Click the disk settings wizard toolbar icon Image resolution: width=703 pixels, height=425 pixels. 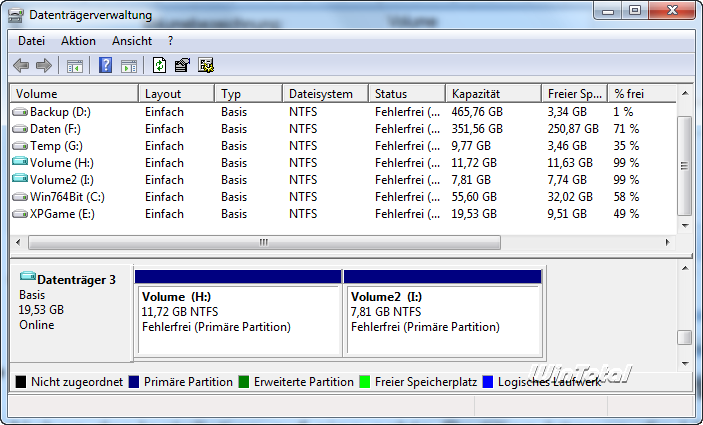pyautogui.click(x=206, y=65)
